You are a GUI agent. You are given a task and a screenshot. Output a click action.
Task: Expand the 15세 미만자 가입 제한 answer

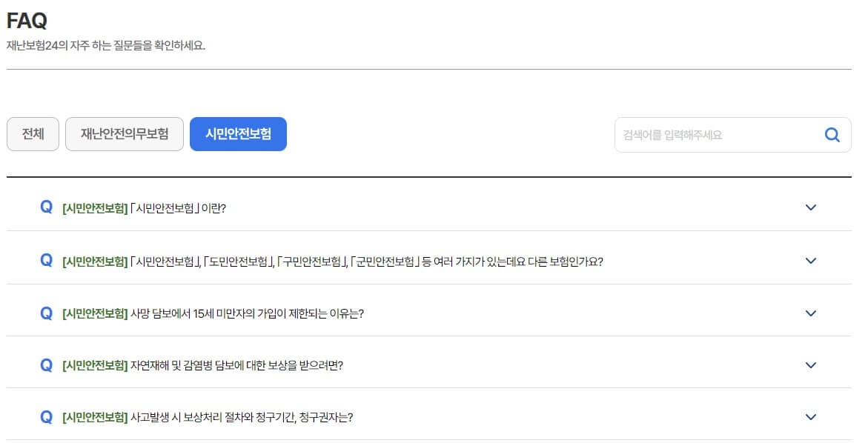click(x=810, y=313)
